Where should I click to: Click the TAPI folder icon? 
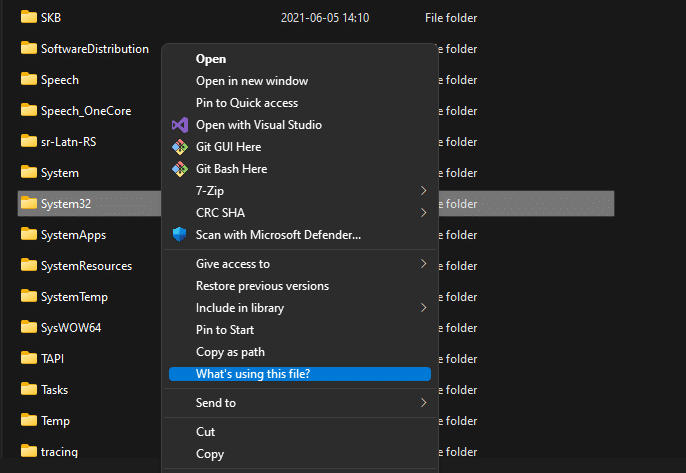pyautogui.click(x=28, y=359)
